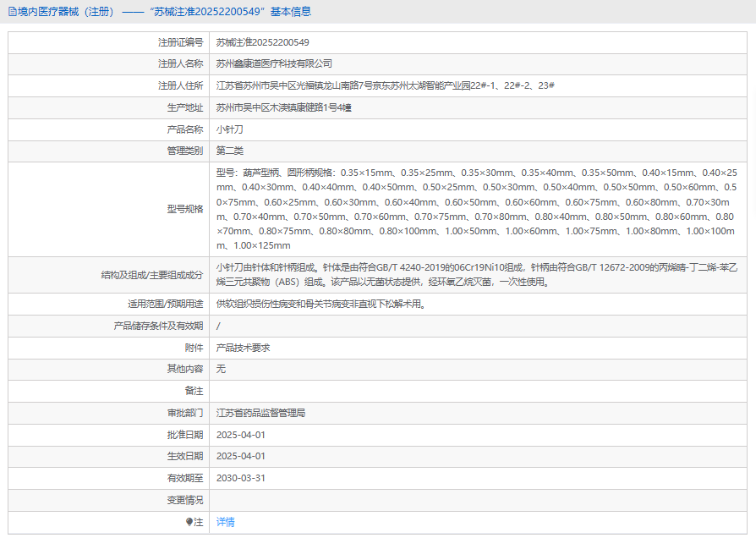Click the 注册证编号 label cell
The width and height of the screenshot is (756, 538).
108,42
